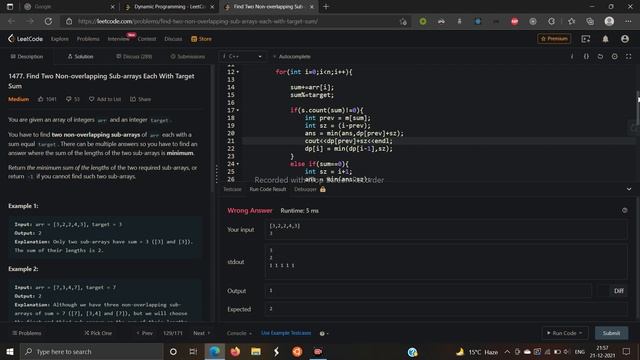
Task: Open File Explorer from taskbar
Action: point(256,351)
